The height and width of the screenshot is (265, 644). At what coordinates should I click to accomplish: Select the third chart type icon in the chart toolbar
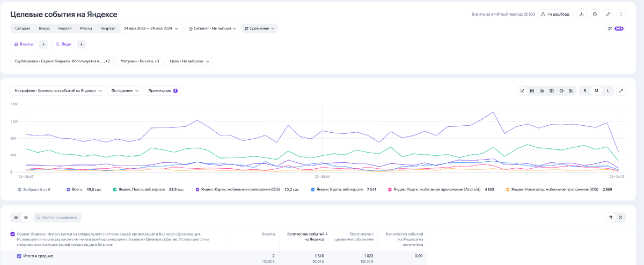(x=542, y=91)
